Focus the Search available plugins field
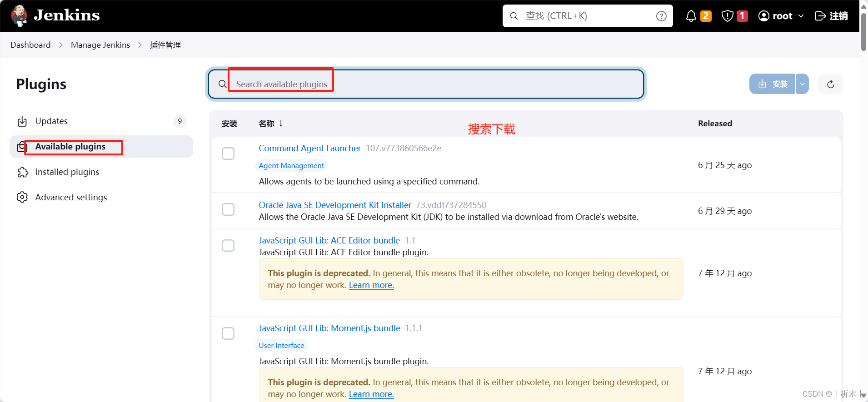The image size is (868, 402). (426, 84)
